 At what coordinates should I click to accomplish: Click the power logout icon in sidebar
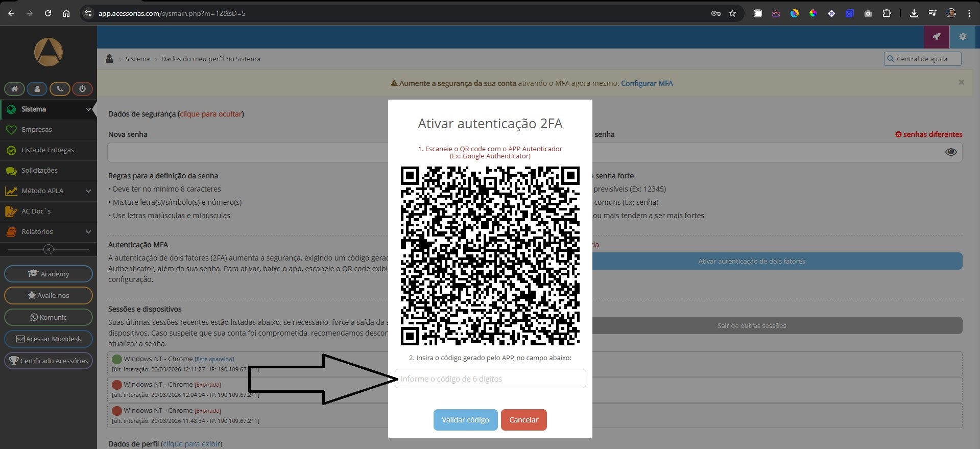click(82, 89)
